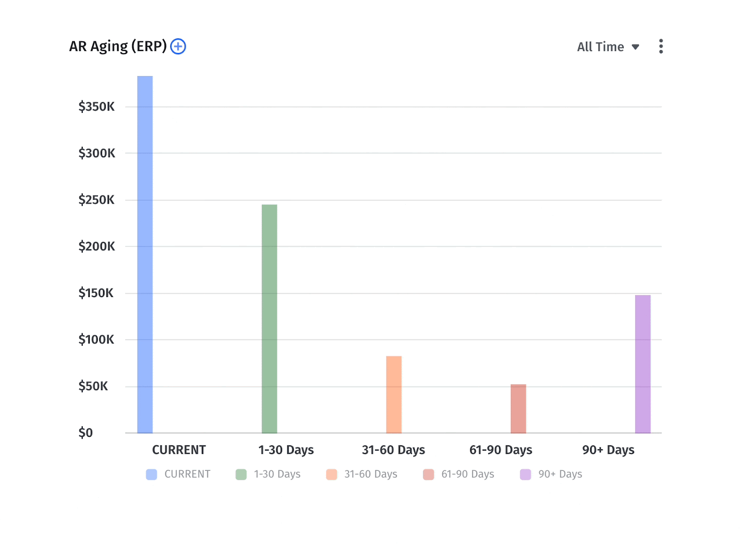Screen dimensions: 756x554
Task: Toggle the CURRENT series in the legend
Action: (x=178, y=474)
